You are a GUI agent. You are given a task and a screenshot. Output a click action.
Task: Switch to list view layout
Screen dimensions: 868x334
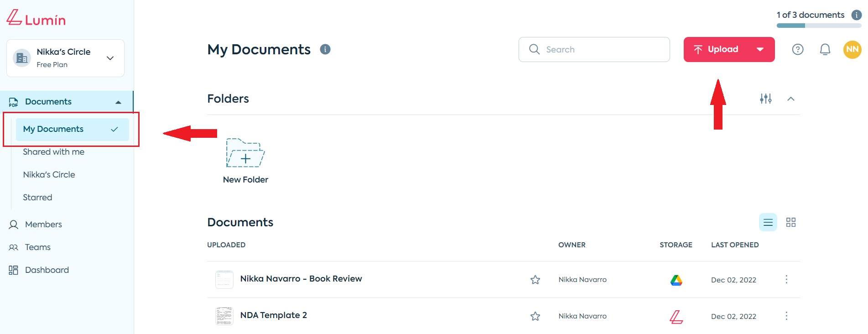pyautogui.click(x=768, y=222)
